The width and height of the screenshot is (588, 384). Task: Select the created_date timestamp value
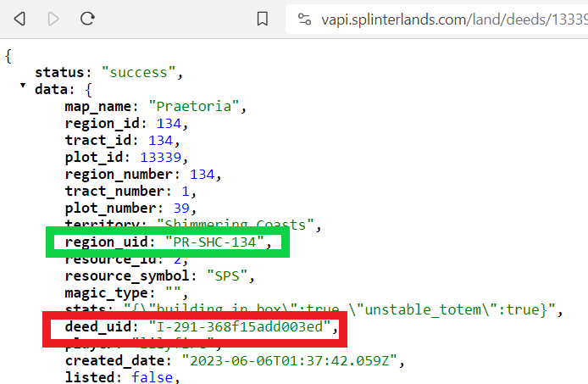pos(289,361)
